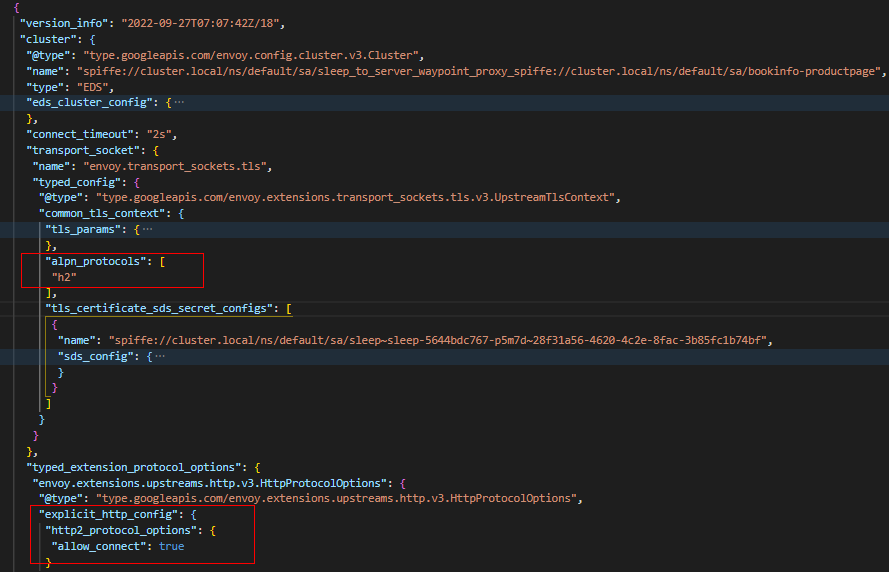
Task: Click the "typed_config" key
Action: point(77,182)
